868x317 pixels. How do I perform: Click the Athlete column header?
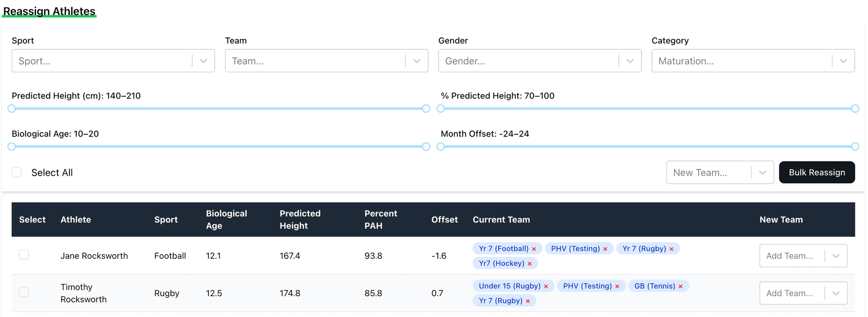point(75,220)
